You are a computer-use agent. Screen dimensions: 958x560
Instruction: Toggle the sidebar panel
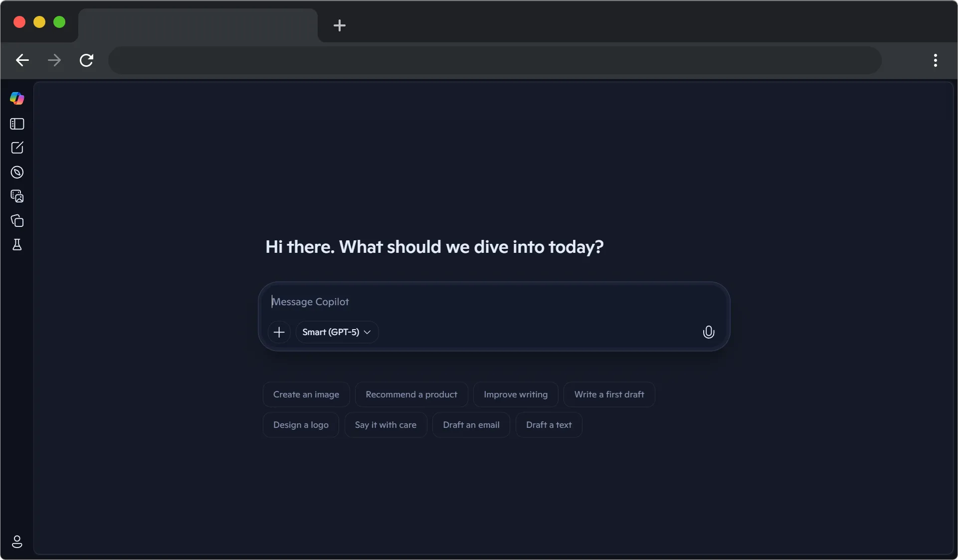click(x=17, y=124)
